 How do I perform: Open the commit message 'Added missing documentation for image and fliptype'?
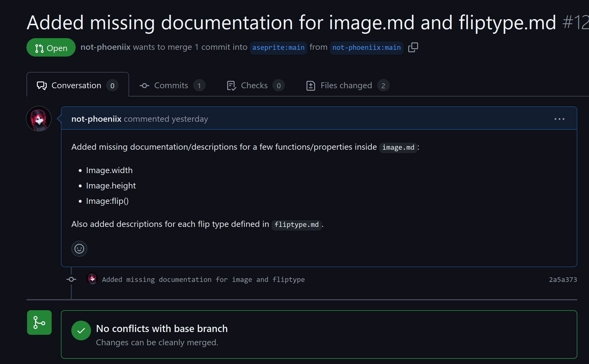pos(203,279)
